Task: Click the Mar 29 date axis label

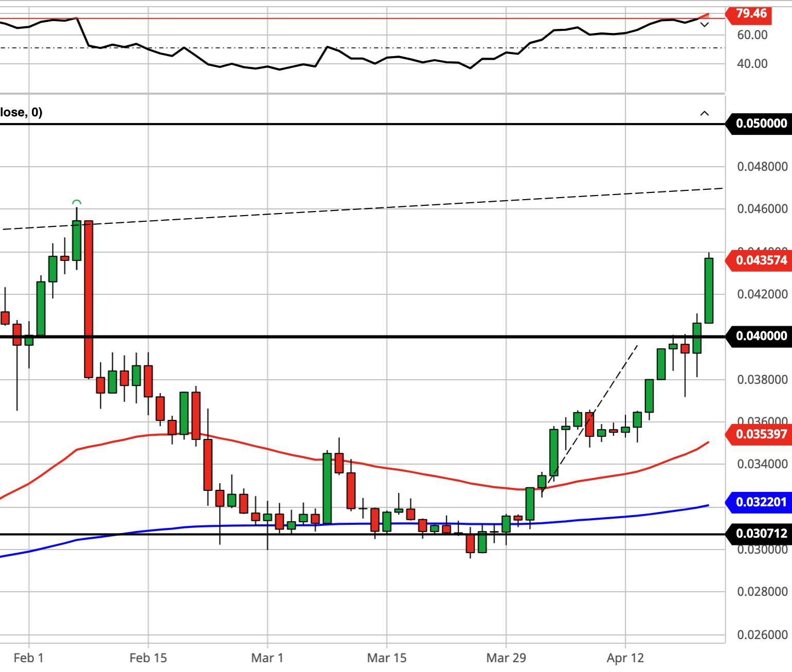Action: coord(506,658)
